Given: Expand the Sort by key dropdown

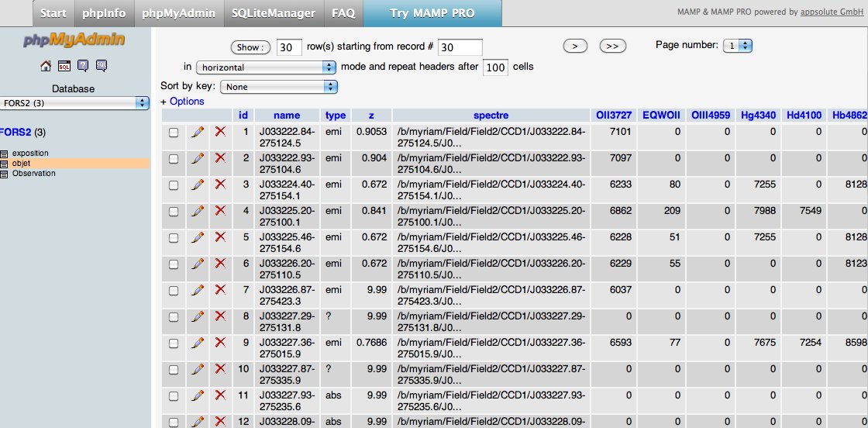Looking at the screenshot, I should pyautogui.click(x=279, y=87).
